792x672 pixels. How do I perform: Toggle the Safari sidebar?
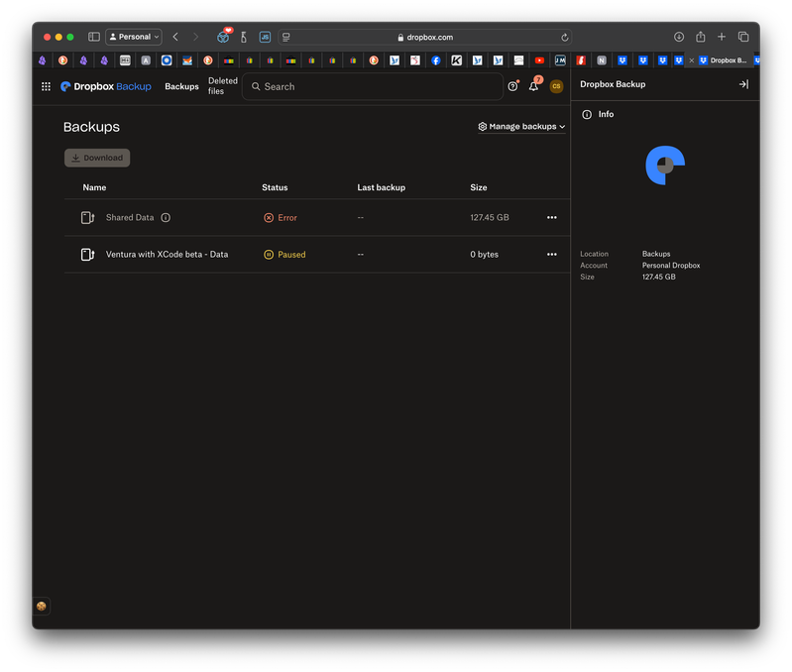tap(94, 37)
